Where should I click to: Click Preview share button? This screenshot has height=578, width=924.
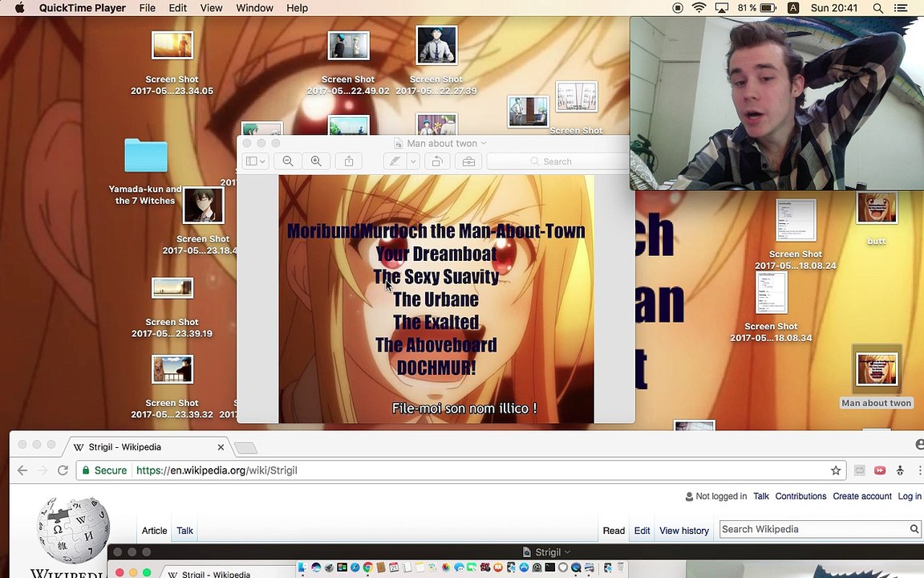[349, 161]
